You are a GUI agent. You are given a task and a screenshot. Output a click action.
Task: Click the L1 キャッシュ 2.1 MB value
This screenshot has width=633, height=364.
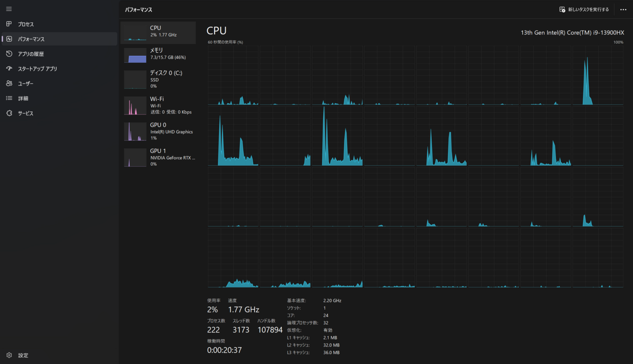[x=330, y=337]
